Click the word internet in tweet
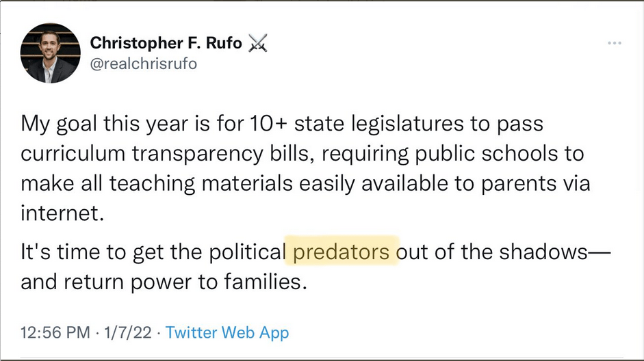This screenshot has height=361, width=644. coord(62,212)
